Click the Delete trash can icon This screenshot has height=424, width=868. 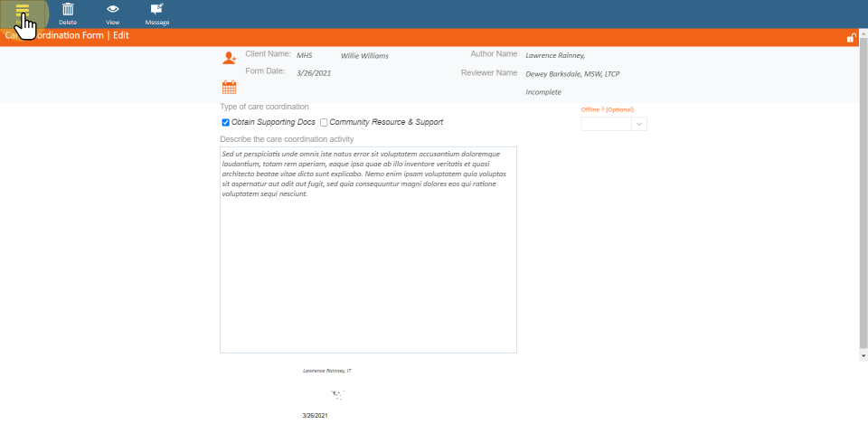67,9
